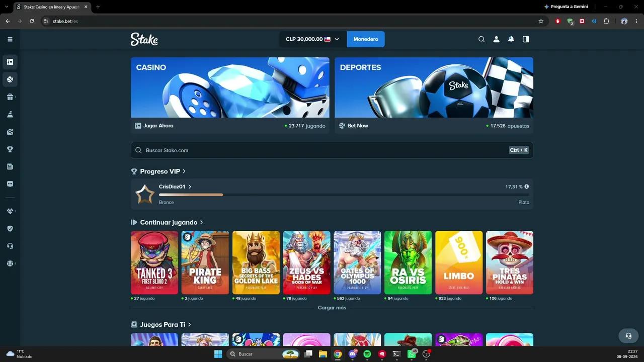
Task: Open the forum via the sidebar chat bubble icon
Action: click(10, 184)
